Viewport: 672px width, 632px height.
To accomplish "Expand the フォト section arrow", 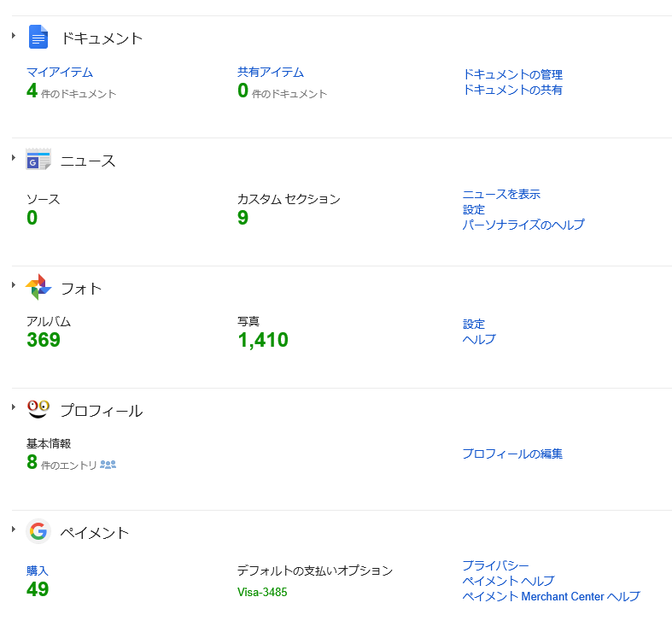I will (x=14, y=284).
